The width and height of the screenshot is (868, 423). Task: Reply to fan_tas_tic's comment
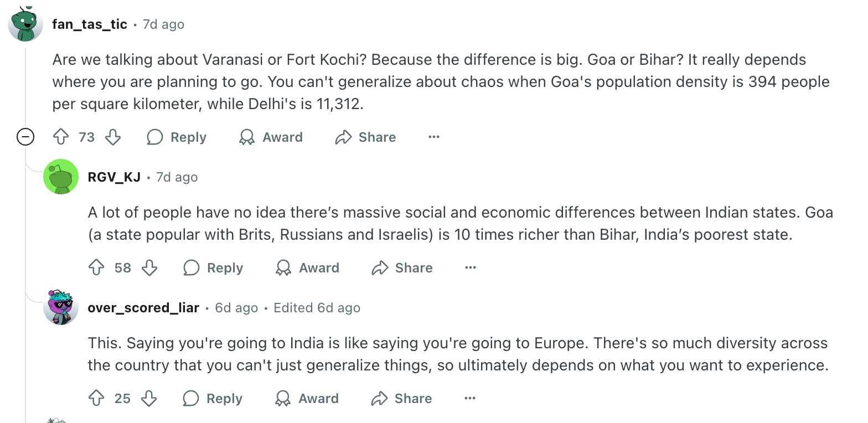pyautogui.click(x=177, y=137)
